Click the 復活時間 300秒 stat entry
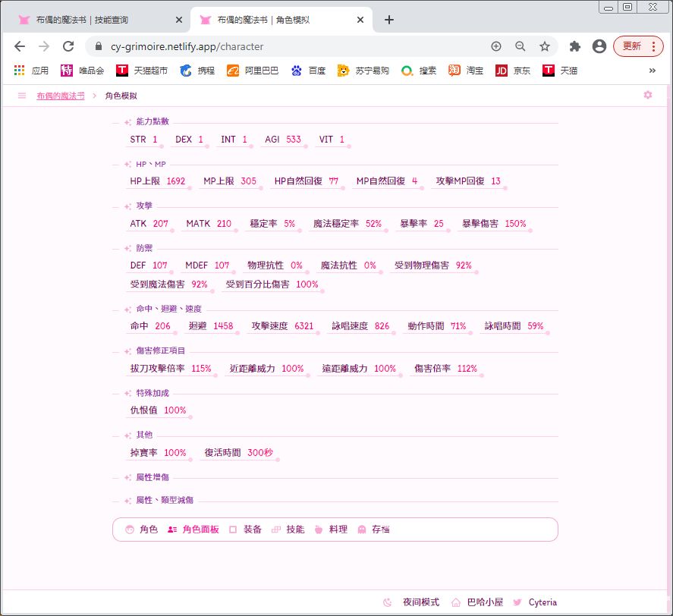This screenshot has height=616, width=673. pyautogui.click(x=239, y=453)
